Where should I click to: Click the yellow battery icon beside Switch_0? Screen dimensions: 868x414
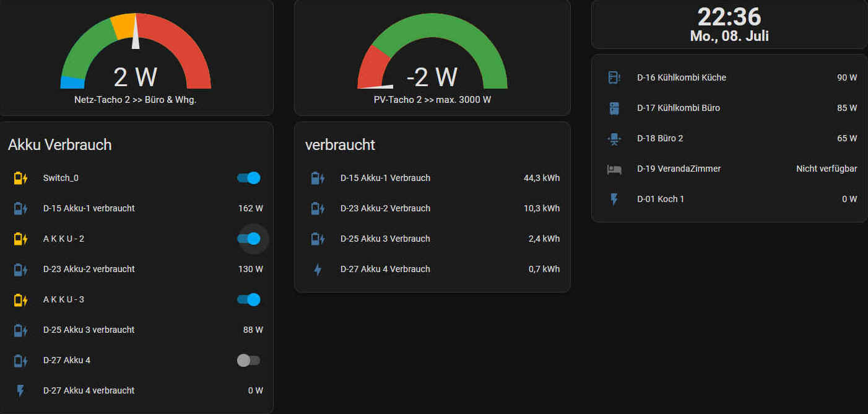pyautogui.click(x=20, y=178)
